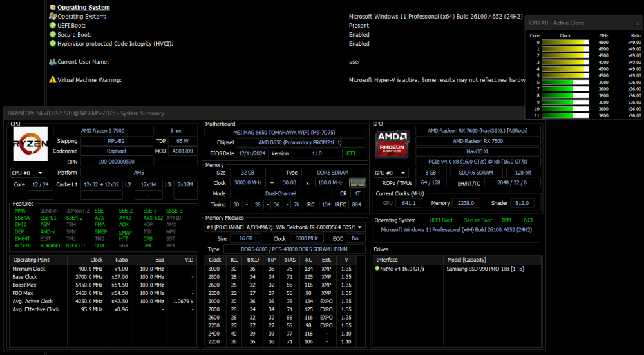Click the Core 3 MHz value in Active Clock
This screenshot has height=355, width=644.
click(x=603, y=62)
